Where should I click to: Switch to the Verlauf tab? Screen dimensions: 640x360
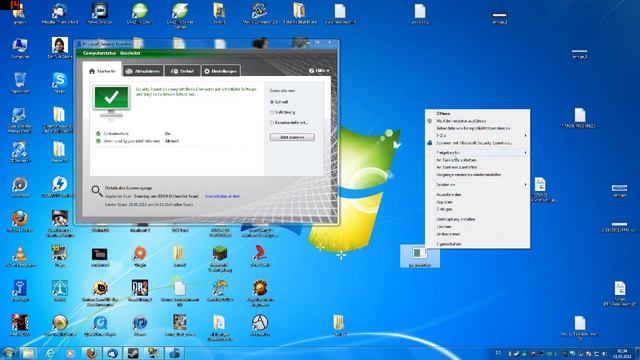pyautogui.click(x=182, y=71)
